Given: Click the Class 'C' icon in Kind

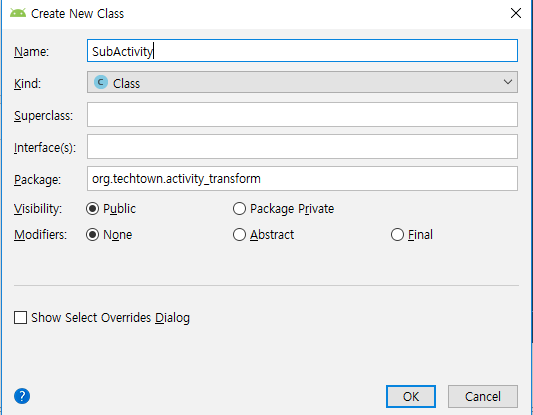Looking at the screenshot, I should click(x=101, y=82).
